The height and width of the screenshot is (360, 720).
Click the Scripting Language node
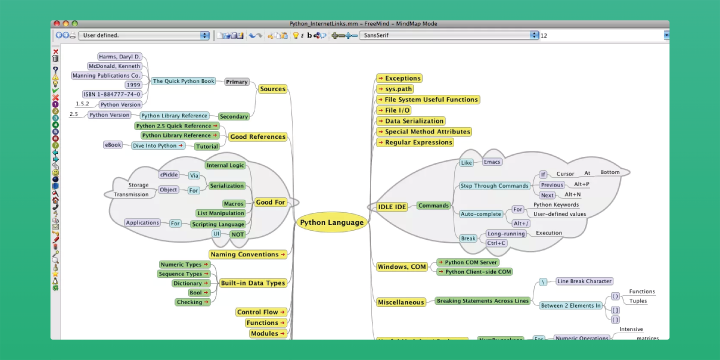tap(218, 225)
